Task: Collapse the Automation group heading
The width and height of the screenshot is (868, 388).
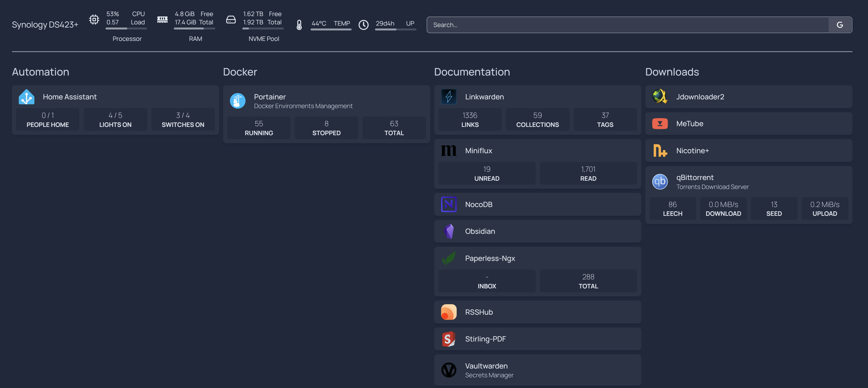Action: click(40, 72)
